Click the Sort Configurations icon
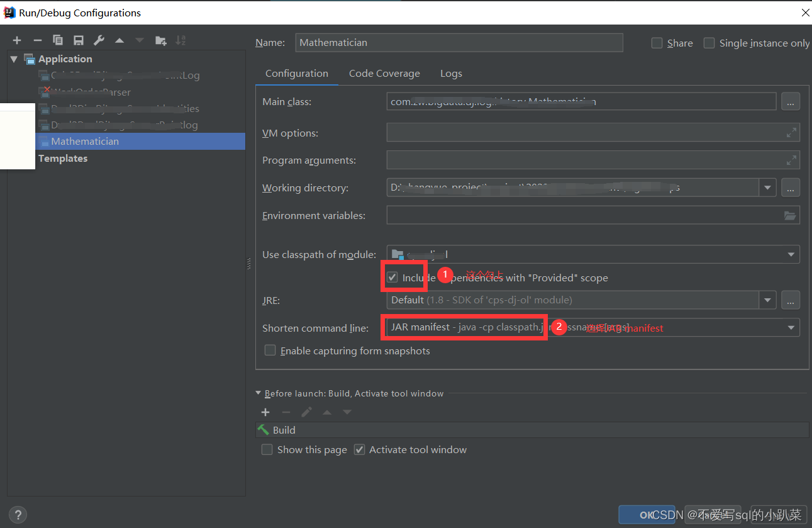 point(181,40)
